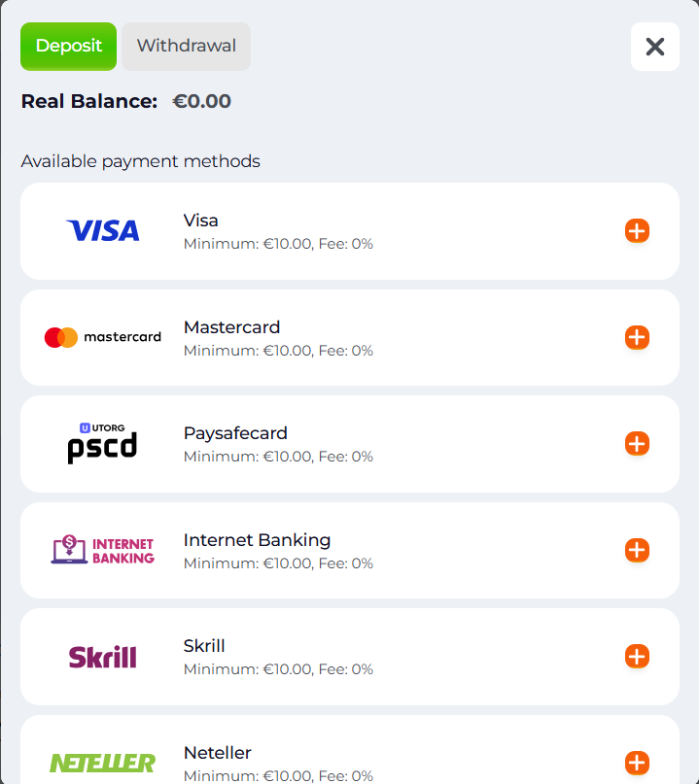Click the Neteller logo
This screenshot has height=784, width=699.
tap(103, 763)
